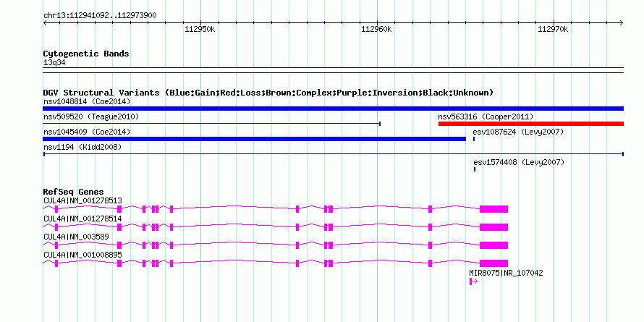Select the nsv563316 red loss variant bar
The width and height of the screenshot is (644, 322).
(x=531, y=124)
